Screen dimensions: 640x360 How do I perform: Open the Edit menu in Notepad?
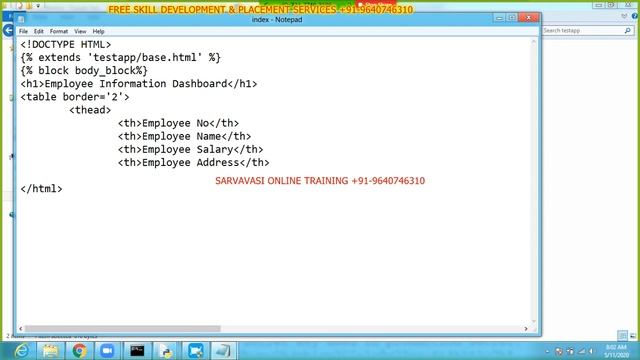(38, 31)
